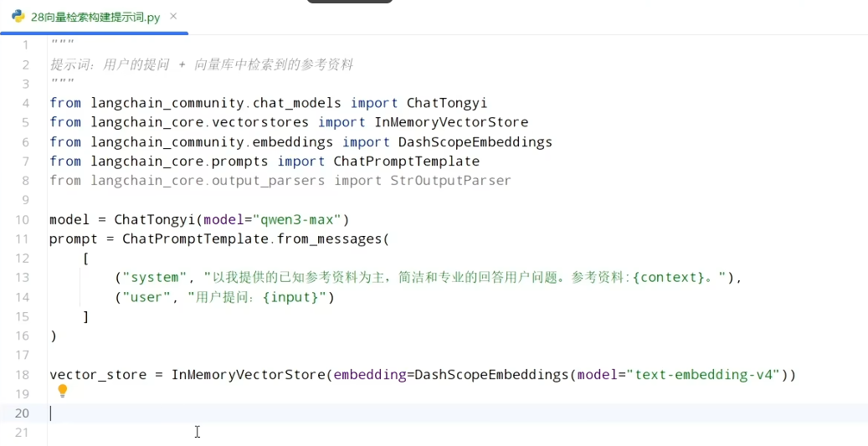Click the {context} placeholder in system prompt
Viewport: 868px width, 446px height.
[x=668, y=278]
